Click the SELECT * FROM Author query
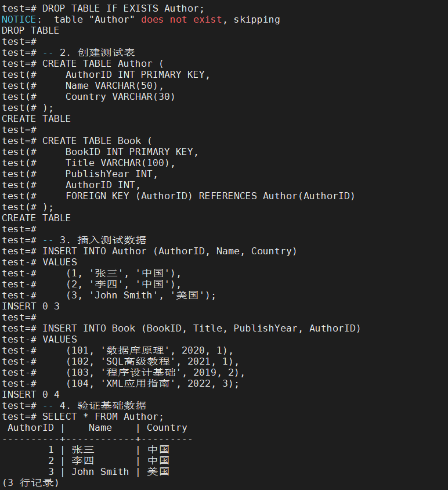The width and height of the screenshot is (448, 490). coord(103,417)
